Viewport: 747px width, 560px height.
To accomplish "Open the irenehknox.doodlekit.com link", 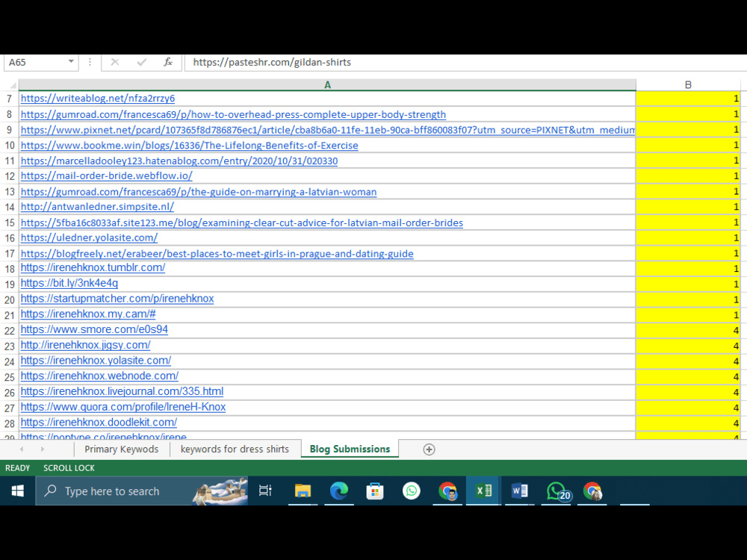I will 99,423.
